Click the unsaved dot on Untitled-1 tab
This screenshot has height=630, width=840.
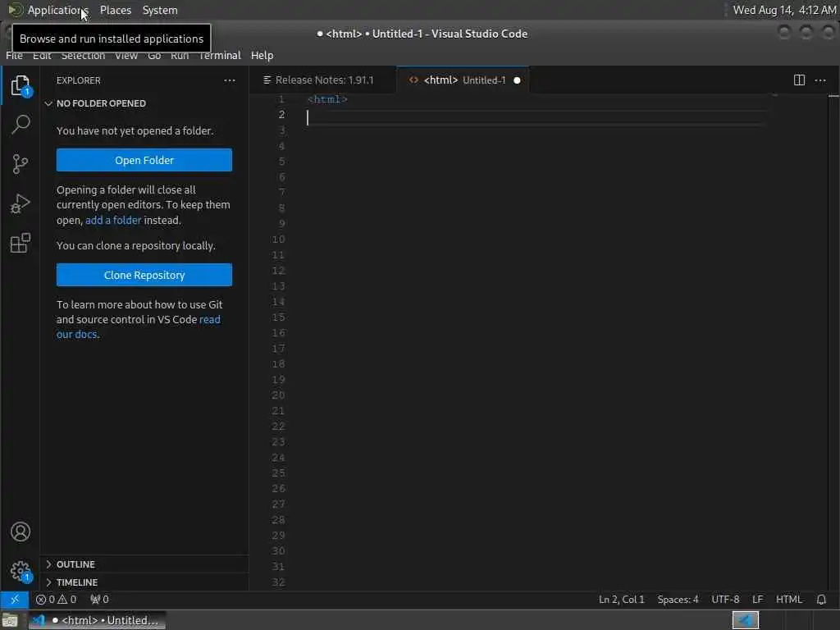tap(517, 80)
